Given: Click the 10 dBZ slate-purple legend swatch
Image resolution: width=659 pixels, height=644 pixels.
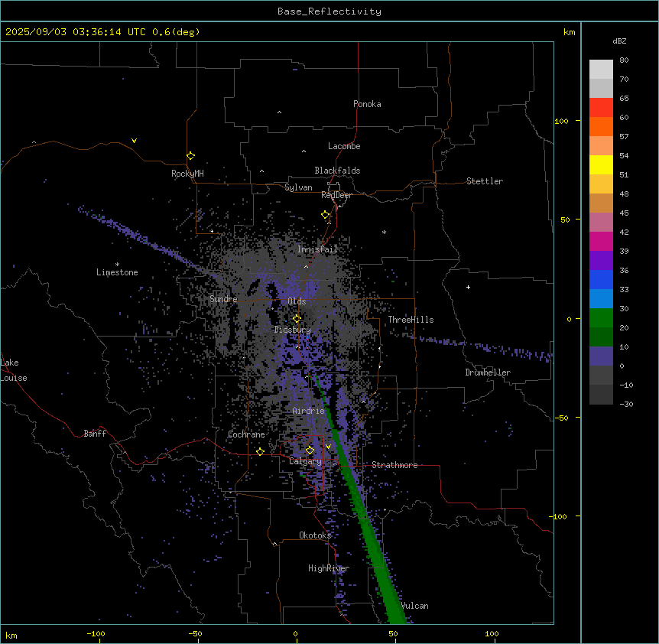Looking at the screenshot, I should pyautogui.click(x=601, y=356).
